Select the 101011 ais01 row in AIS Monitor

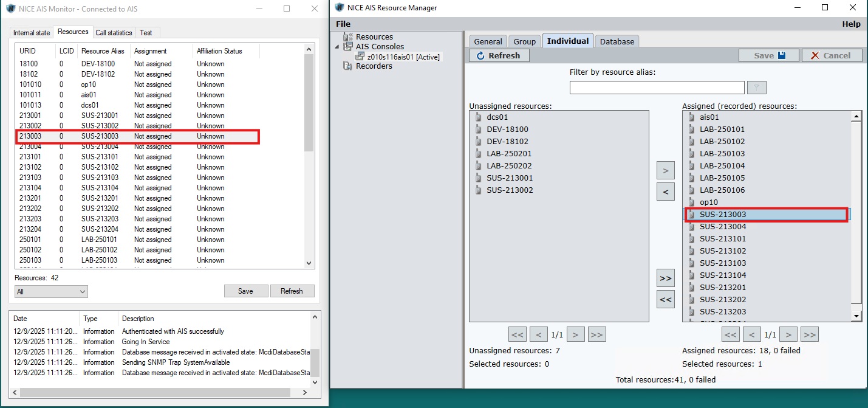tap(159, 95)
